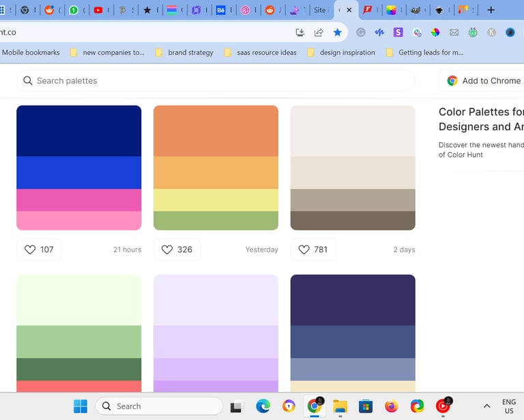Click the Yesterday timestamp text
Viewport: 524px width, 420px height.
click(262, 250)
